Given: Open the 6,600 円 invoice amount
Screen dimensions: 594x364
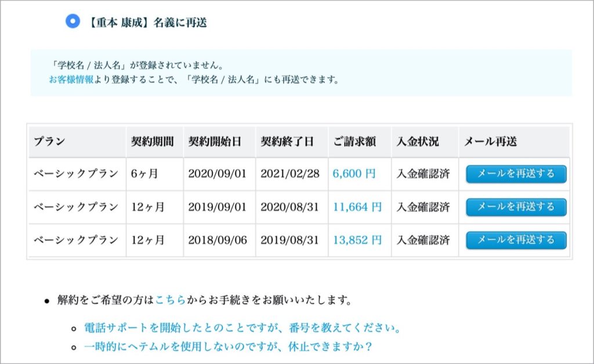Looking at the screenshot, I should click(x=354, y=174).
